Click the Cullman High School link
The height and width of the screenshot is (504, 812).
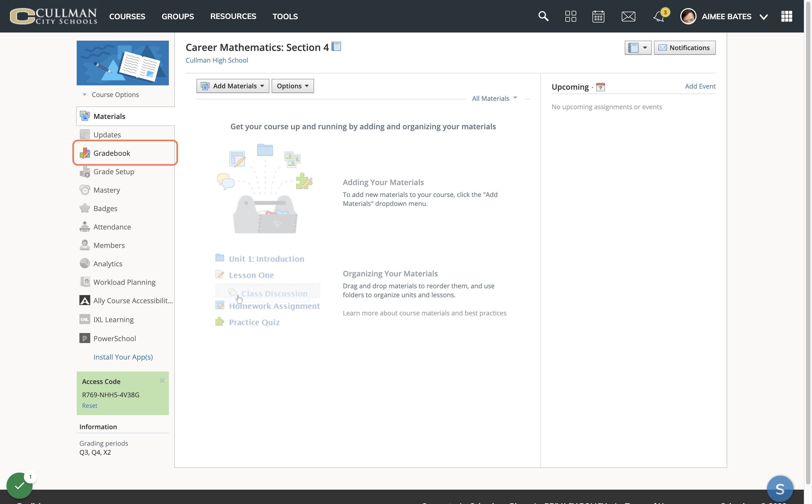pos(217,60)
